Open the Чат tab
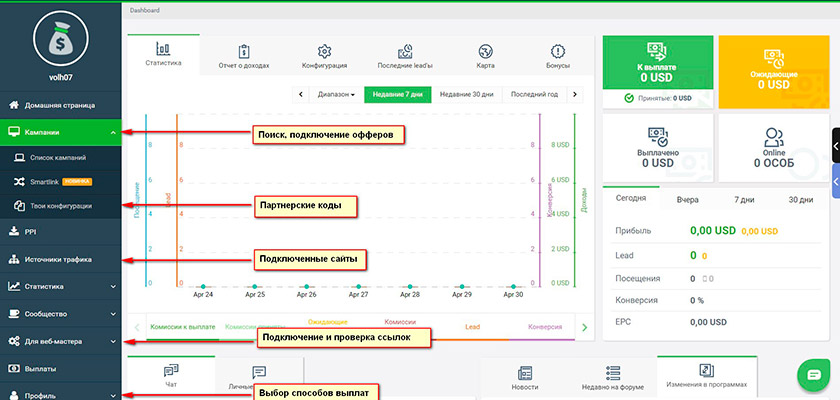This screenshot has height=400, width=840. click(171, 377)
